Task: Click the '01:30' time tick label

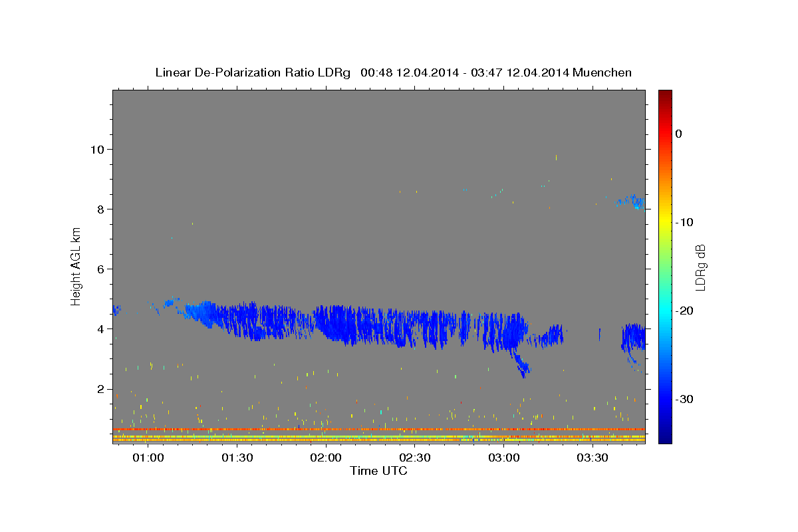Action: [237, 458]
